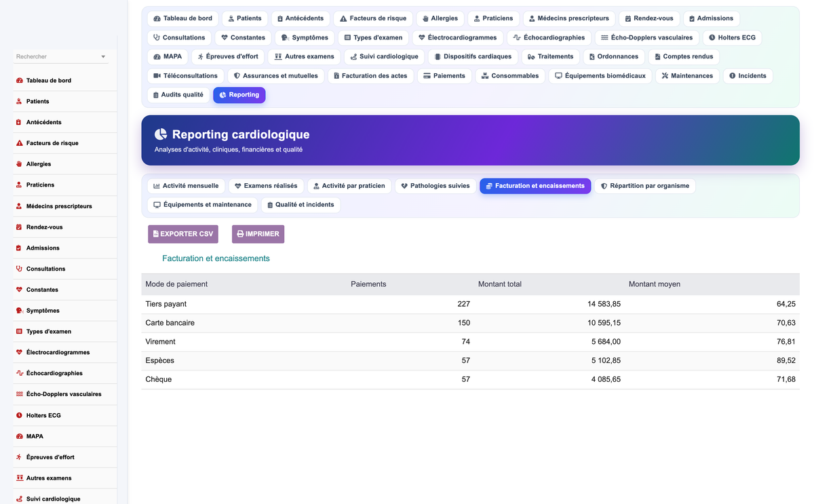Open the Paiements top tab
The width and height of the screenshot is (814, 504).
coord(444,75)
